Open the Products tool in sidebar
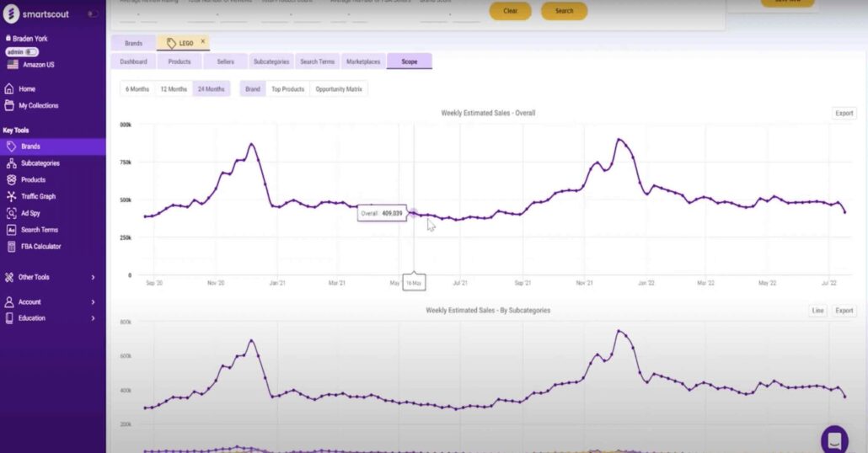The height and width of the screenshot is (453, 868). pyautogui.click(x=33, y=180)
